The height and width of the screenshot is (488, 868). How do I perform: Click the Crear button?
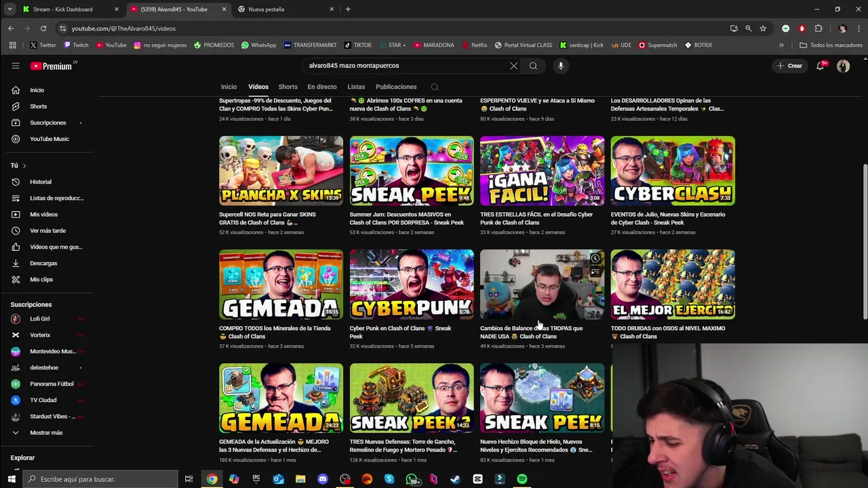(x=789, y=66)
